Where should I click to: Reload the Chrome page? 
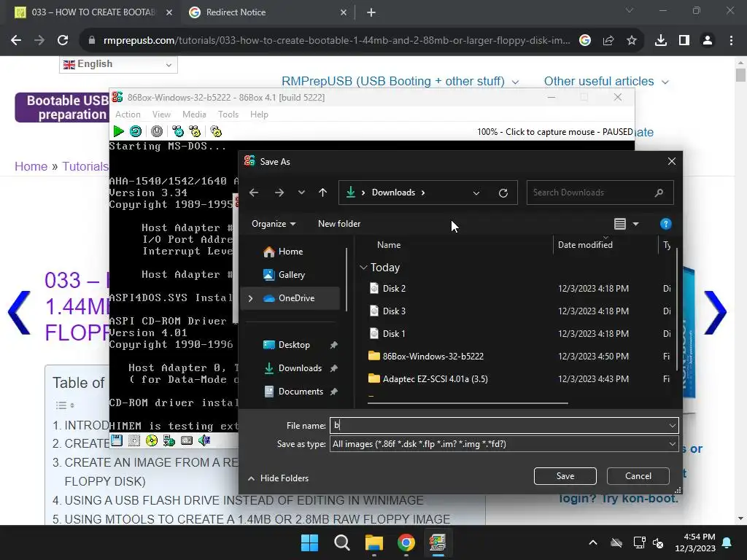(x=63, y=41)
